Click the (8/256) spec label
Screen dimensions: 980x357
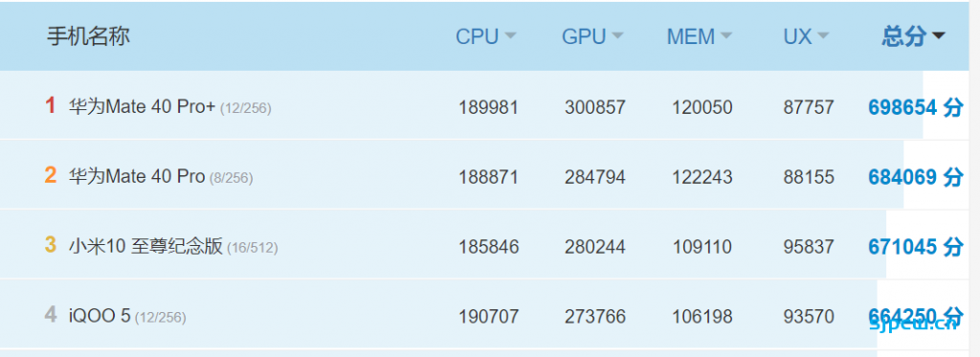(232, 179)
